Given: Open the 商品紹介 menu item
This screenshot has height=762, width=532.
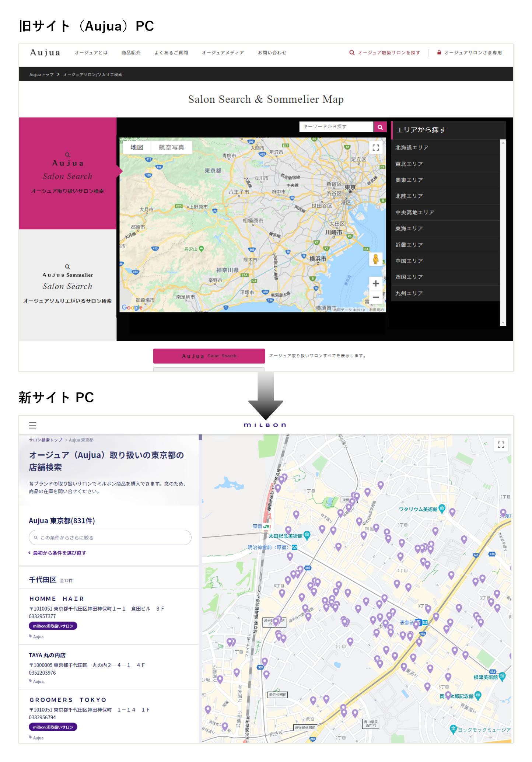Looking at the screenshot, I should pyautogui.click(x=131, y=53).
